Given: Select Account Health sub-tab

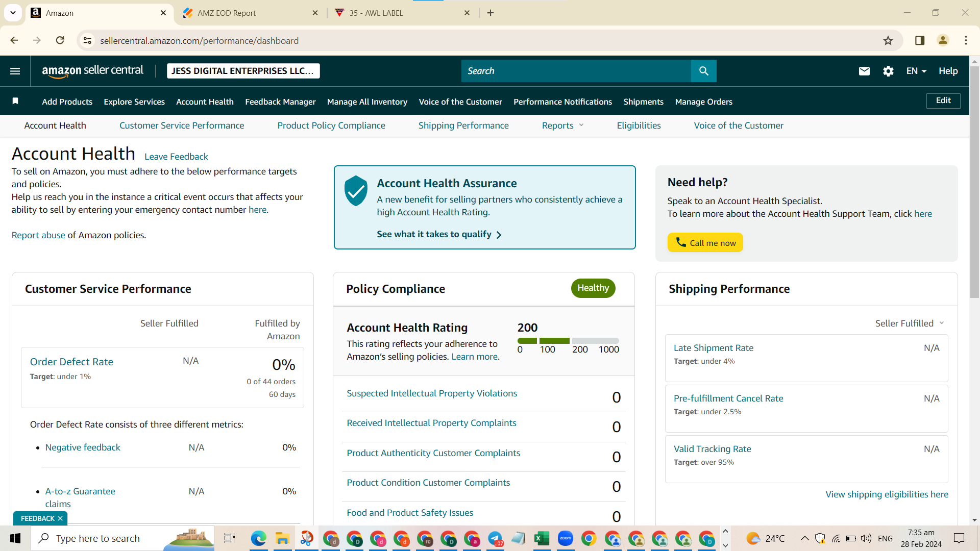Looking at the screenshot, I should [55, 126].
